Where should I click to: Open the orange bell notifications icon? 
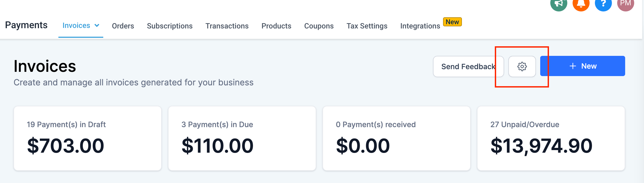click(581, 3)
